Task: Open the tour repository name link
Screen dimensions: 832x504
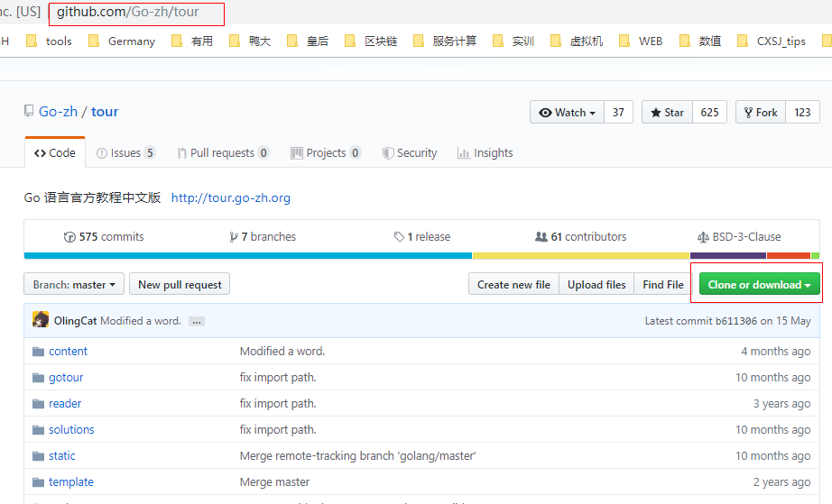Action: coord(105,111)
